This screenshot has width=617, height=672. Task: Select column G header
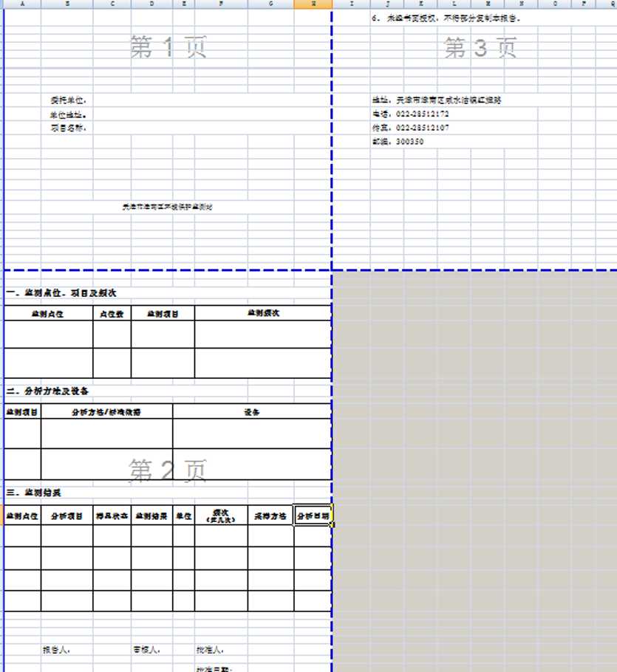click(x=271, y=4)
